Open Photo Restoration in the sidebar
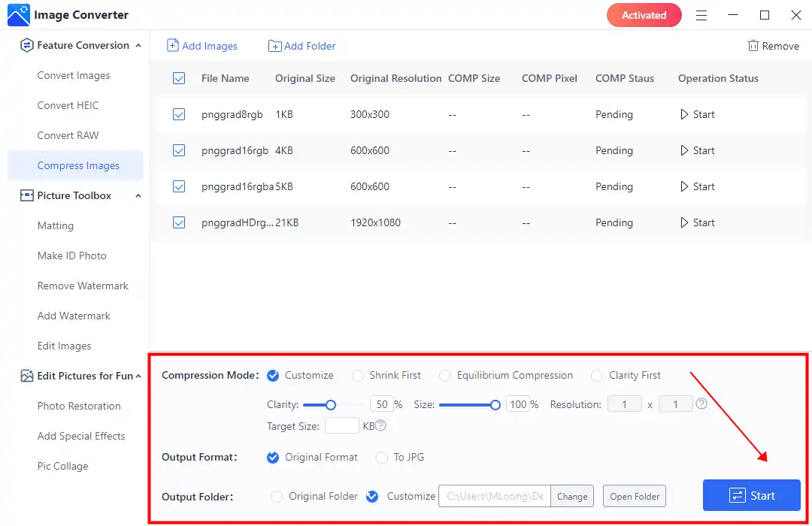This screenshot has height=526, width=812. pos(79,406)
